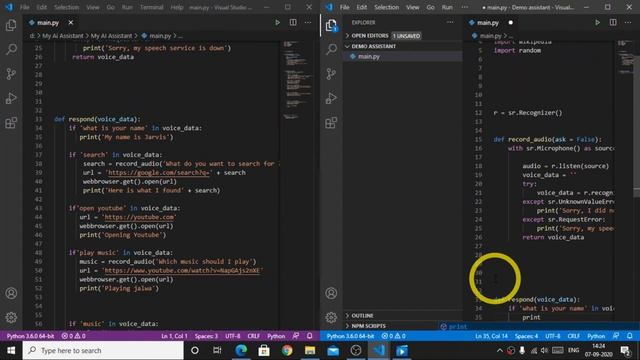The width and height of the screenshot is (640, 360).
Task: Open Source Control in right window
Action: [331, 74]
